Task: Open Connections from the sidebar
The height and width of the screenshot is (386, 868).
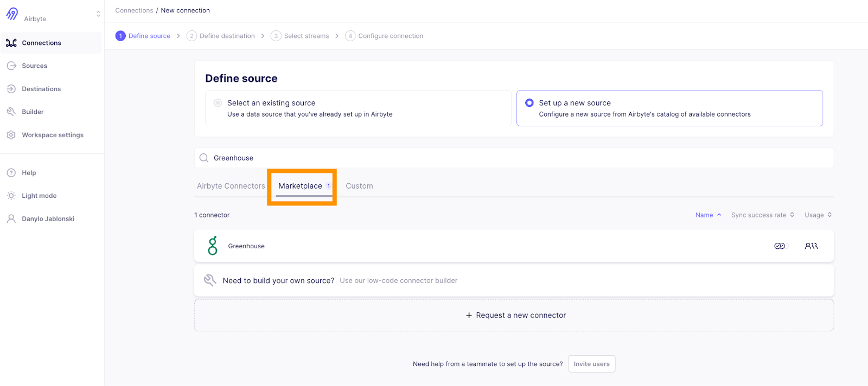Action: (x=41, y=43)
